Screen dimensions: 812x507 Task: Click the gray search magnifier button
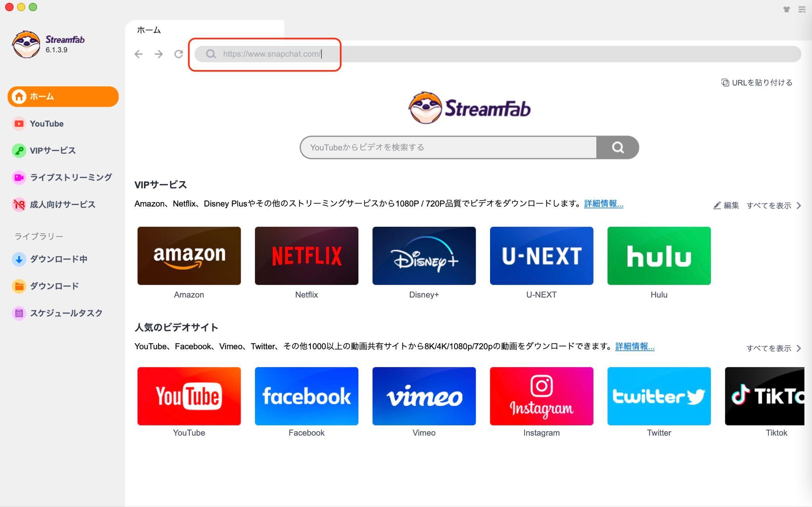click(618, 147)
